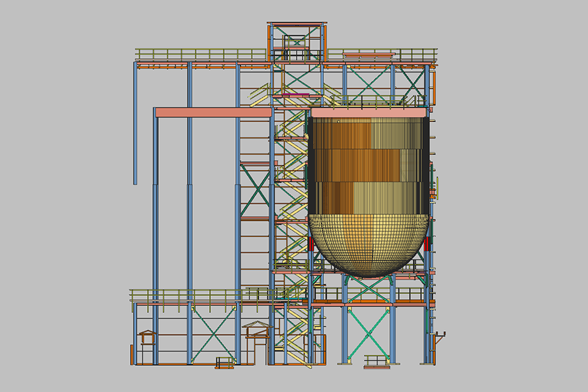Click the tall blue column under salmon beam's left end

(155, 242)
